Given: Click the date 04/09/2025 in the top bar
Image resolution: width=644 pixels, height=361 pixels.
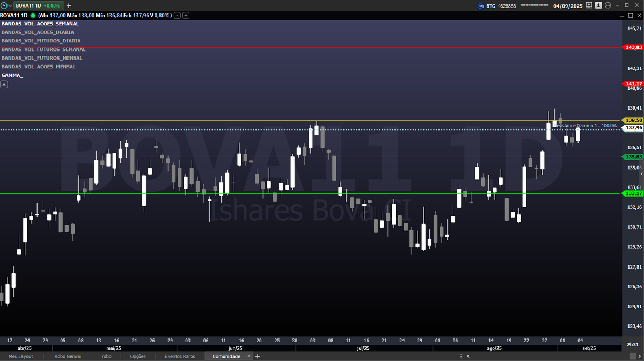Looking at the screenshot, I should coord(568,5).
